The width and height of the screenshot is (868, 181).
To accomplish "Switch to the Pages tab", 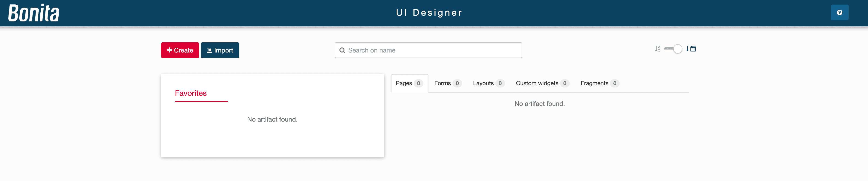I will tap(409, 83).
